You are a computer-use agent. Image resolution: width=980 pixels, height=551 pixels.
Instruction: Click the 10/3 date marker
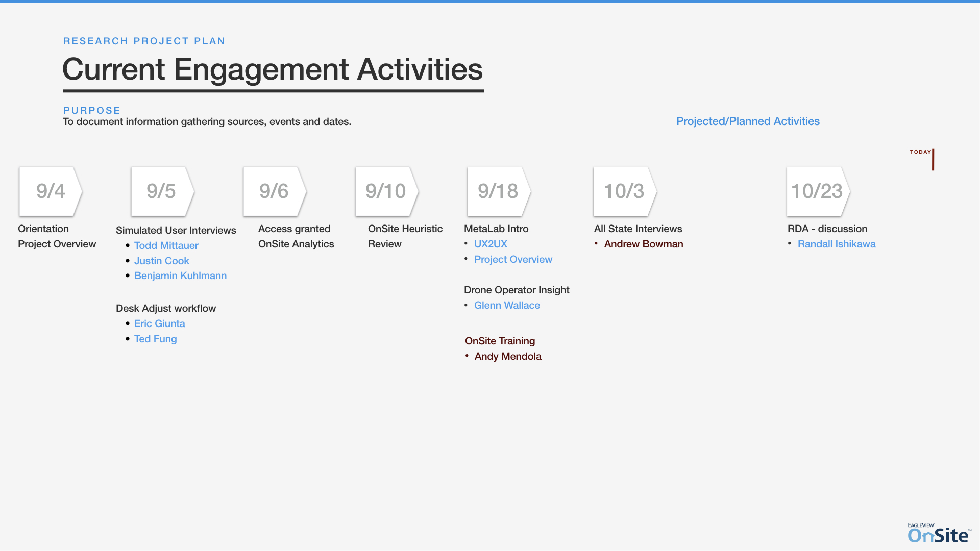pyautogui.click(x=625, y=191)
